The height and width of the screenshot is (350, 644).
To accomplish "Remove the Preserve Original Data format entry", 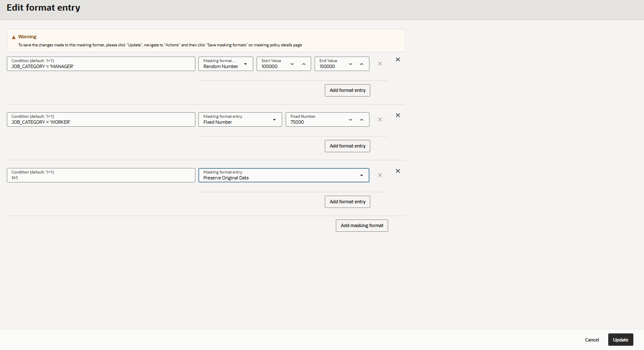I will tap(398, 171).
